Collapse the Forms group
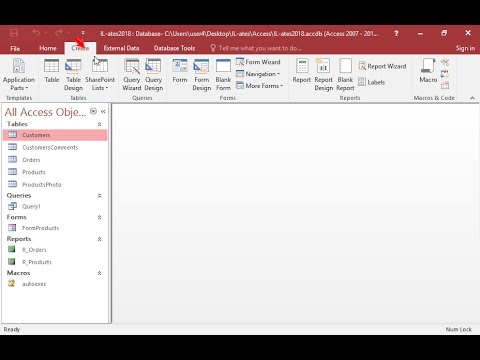The height and width of the screenshot is (360, 480). (99, 217)
